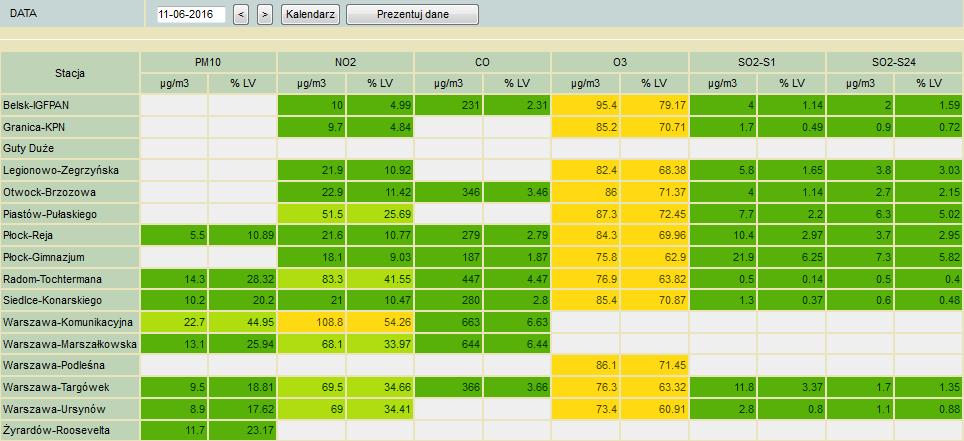Click the PM10 column header

(x=208, y=63)
